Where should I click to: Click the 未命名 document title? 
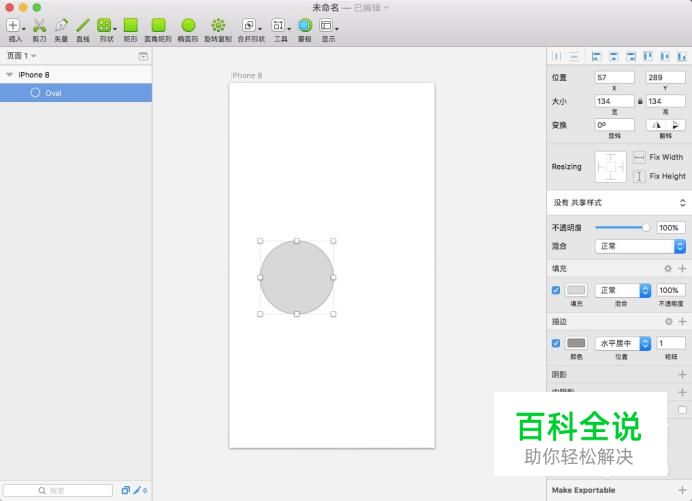(326, 8)
